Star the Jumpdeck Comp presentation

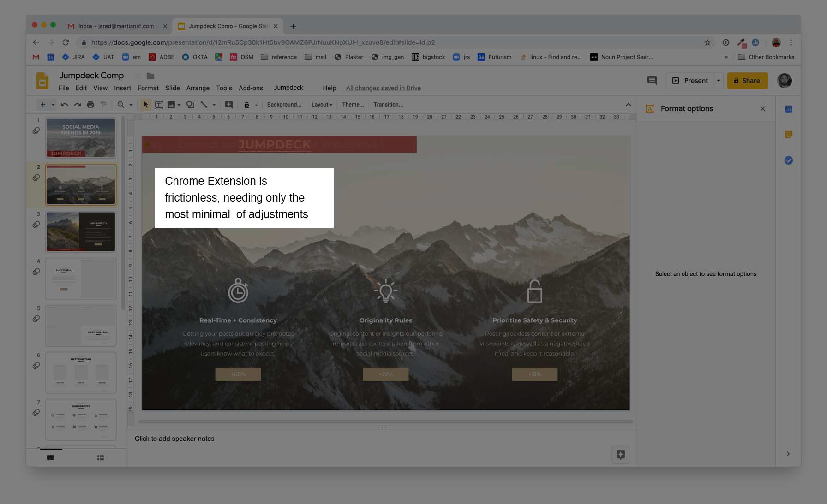point(137,76)
